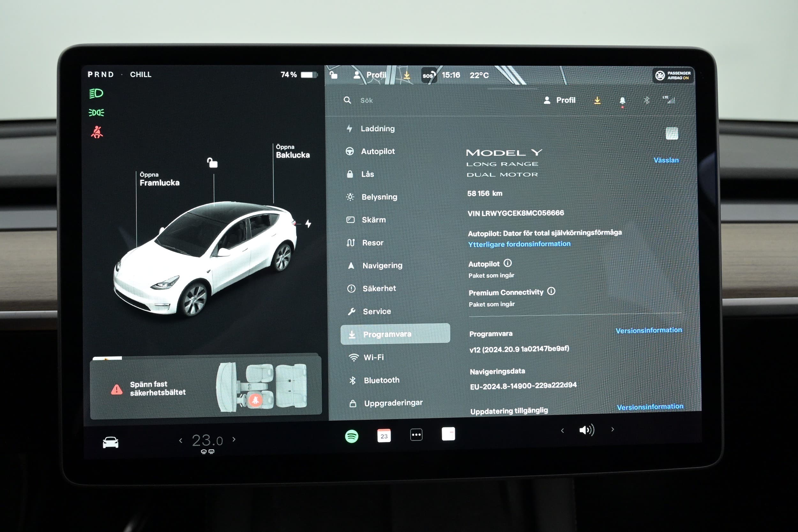Open the Wi-Fi settings menu
The height and width of the screenshot is (532, 798).
click(x=366, y=357)
